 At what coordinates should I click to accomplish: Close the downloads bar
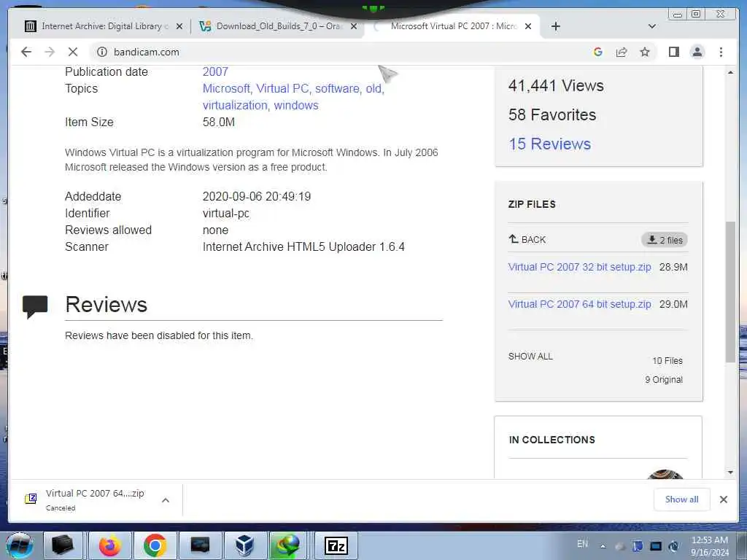click(x=723, y=499)
